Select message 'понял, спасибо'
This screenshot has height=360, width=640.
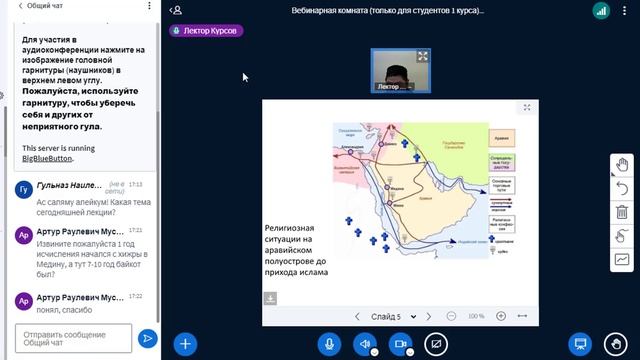64,310
